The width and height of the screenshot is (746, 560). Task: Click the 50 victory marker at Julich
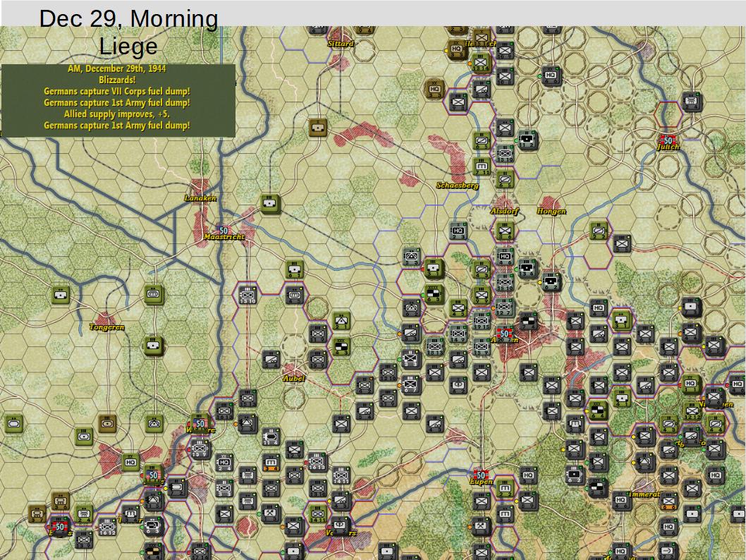pos(668,140)
